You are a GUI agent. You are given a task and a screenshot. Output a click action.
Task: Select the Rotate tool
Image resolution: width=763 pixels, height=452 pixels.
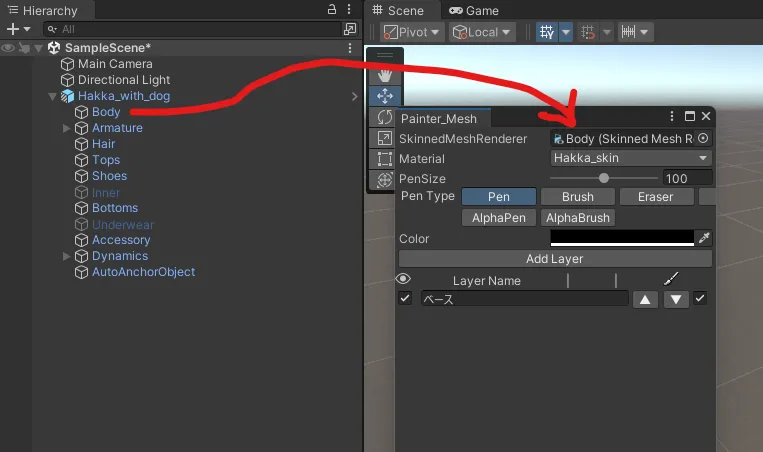(x=384, y=117)
